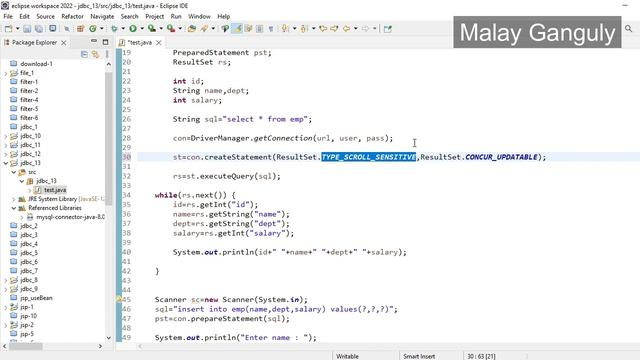The width and height of the screenshot is (640, 360).
Task: Click the Forward navigation arrow icon
Action: 365,29
